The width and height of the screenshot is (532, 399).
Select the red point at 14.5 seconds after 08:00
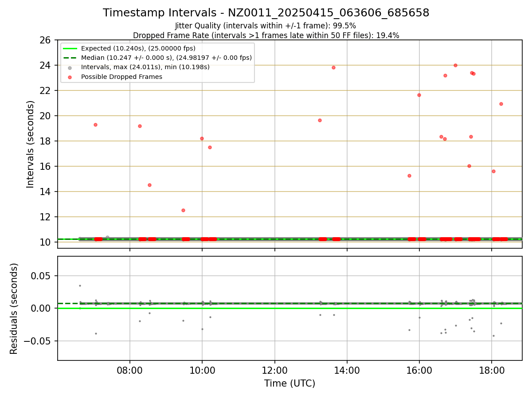tap(149, 185)
